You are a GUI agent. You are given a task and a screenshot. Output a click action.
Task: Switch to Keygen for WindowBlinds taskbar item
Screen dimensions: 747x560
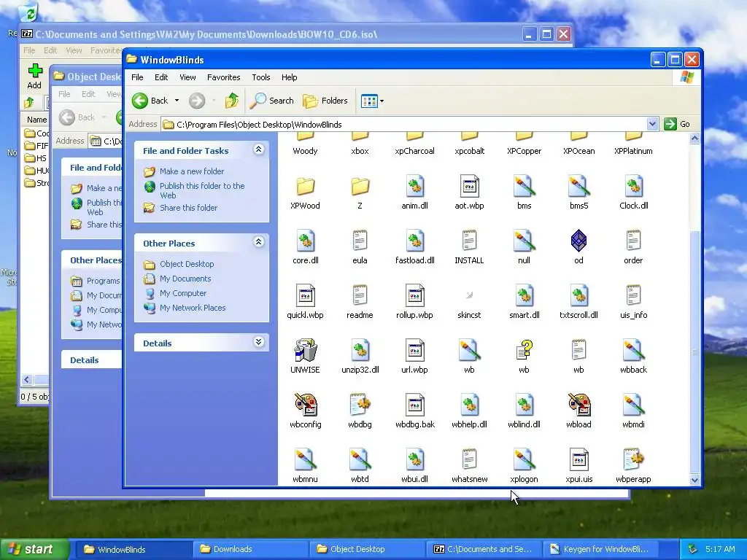tap(600, 549)
